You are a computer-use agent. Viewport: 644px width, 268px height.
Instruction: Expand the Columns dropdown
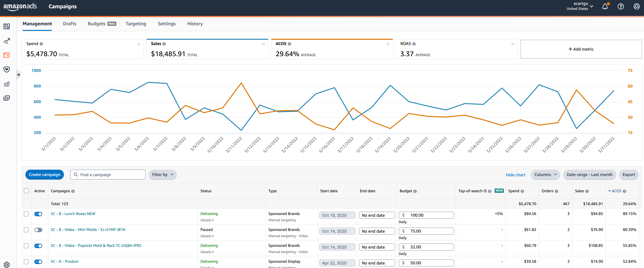[545, 175]
